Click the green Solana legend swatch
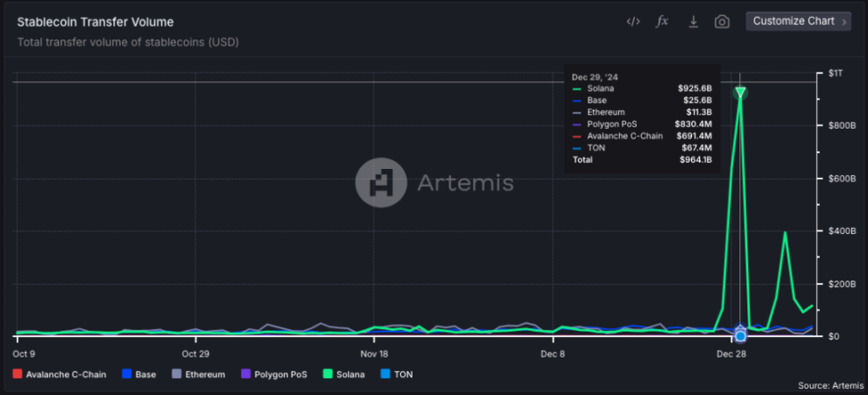The image size is (868, 395). 328,374
